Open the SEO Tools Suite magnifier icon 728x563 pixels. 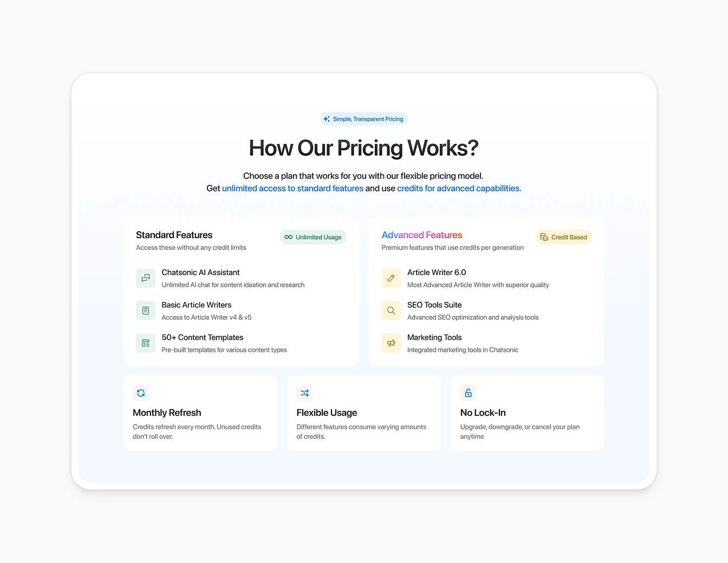point(391,310)
